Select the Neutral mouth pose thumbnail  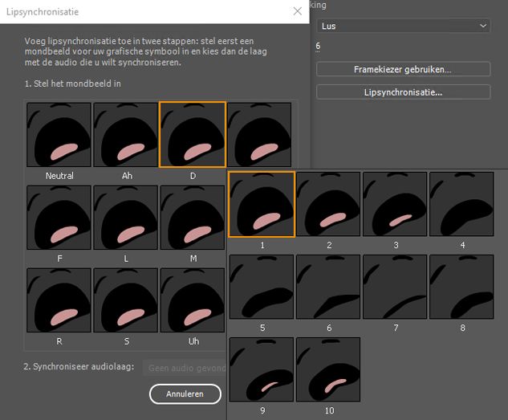(59, 135)
